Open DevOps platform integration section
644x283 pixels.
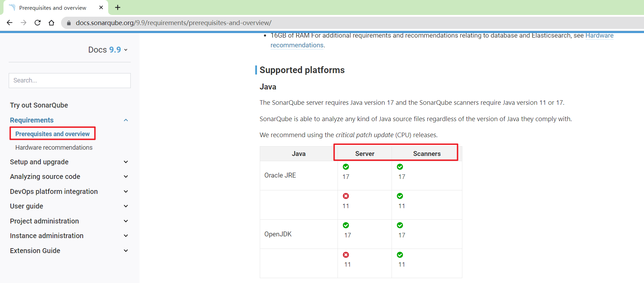pyautogui.click(x=54, y=191)
